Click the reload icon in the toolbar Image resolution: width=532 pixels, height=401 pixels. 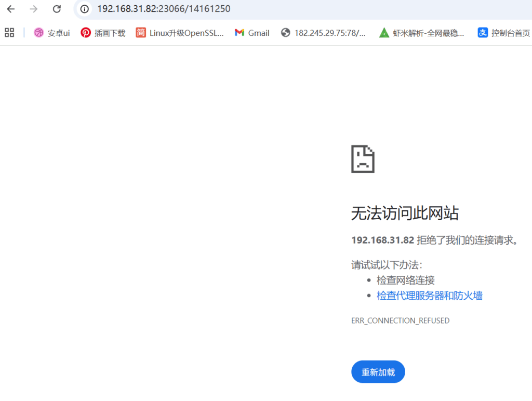(x=57, y=9)
